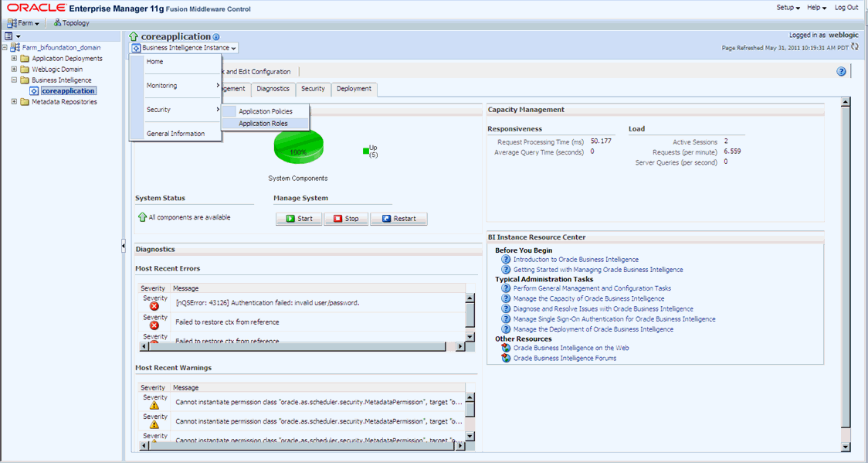The height and width of the screenshot is (463, 868).
Task: Click the green system components pie chart
Action: (x=298, y=148)
